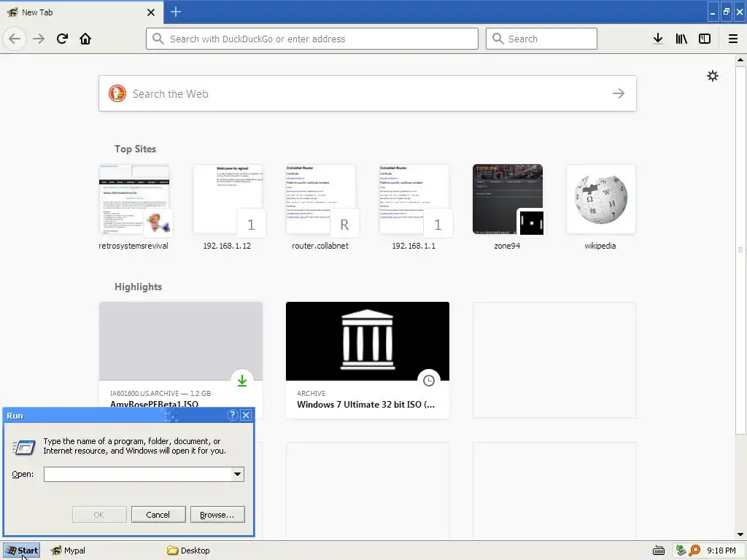Click the green download badge on AmyRose card

242,381
